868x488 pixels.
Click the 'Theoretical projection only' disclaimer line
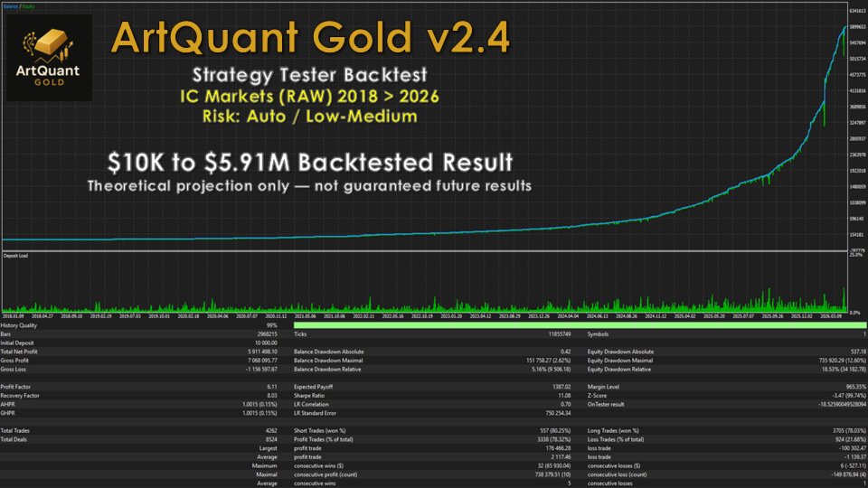pos(309,186)
